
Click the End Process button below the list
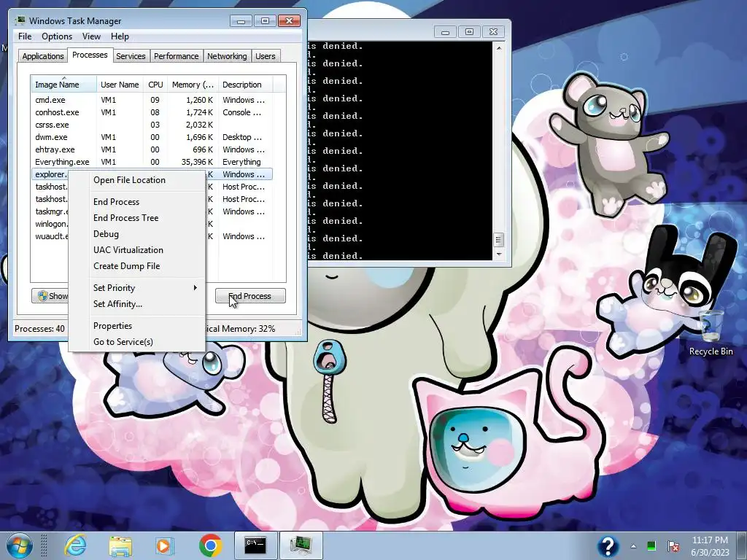coord(251,296)
